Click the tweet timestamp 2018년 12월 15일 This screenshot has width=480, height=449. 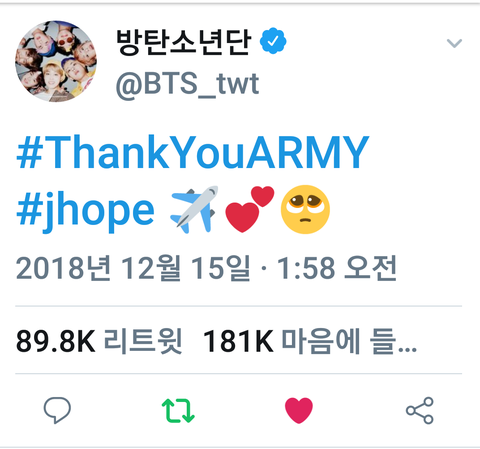(133, 268)
